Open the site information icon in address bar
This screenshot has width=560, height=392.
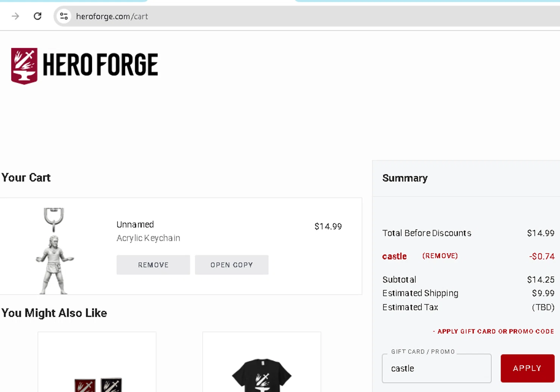click(64, 16)
